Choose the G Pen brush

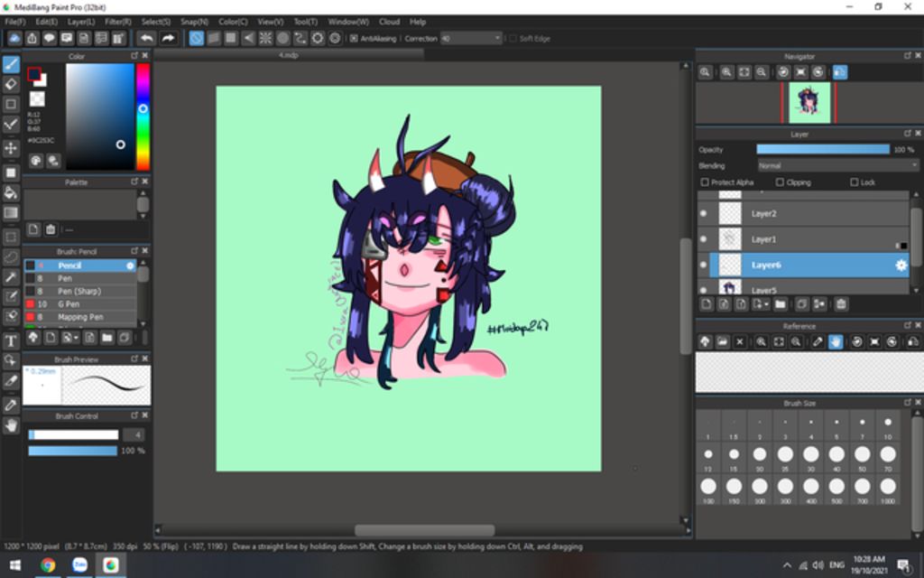(x=80, y=304)
